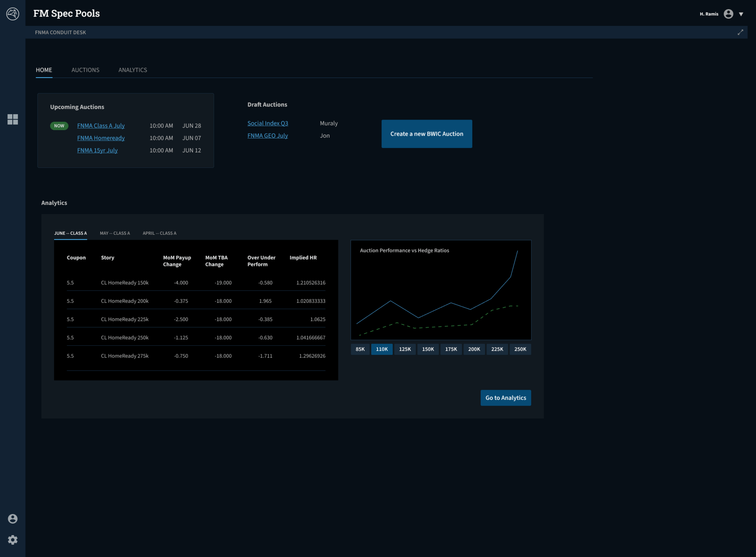Open the FNMA Homeready auction link

click(x=101, y=138)
